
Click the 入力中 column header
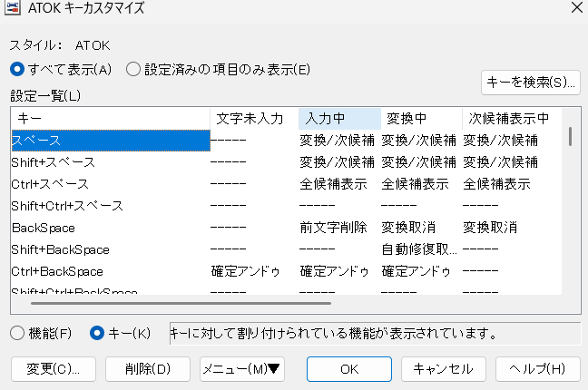point(339,119)
